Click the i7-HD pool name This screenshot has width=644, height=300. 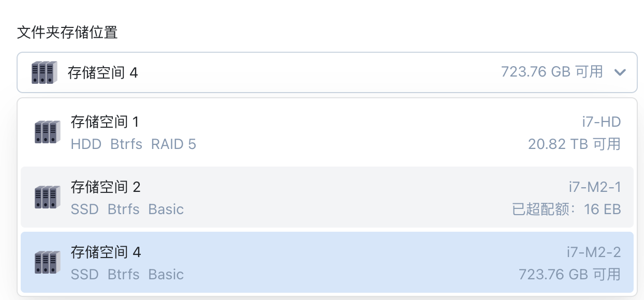(x=601, y=122)
